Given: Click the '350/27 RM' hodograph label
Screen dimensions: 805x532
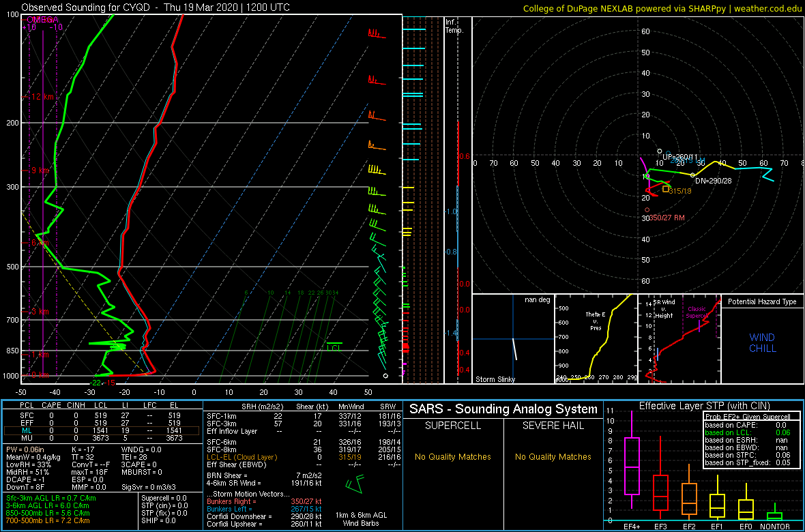Looking at the screenshot, I should click(x=667, y=218).
